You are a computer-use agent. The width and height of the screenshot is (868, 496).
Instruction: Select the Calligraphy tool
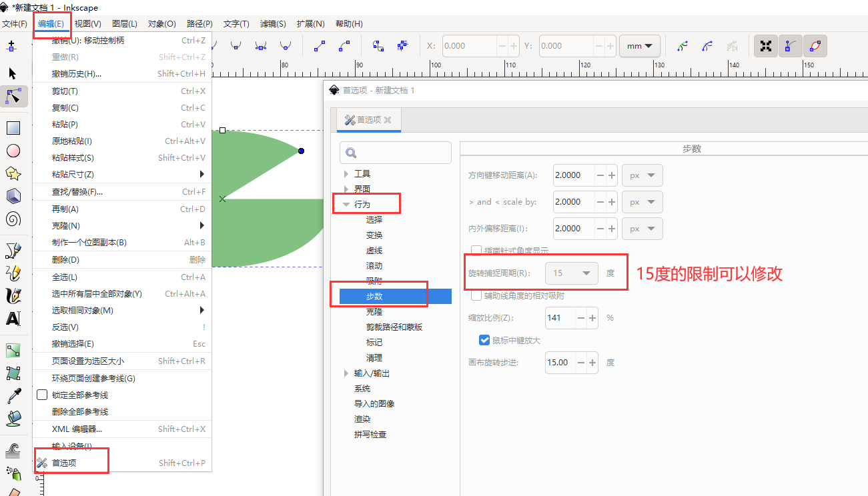[13, 295]
